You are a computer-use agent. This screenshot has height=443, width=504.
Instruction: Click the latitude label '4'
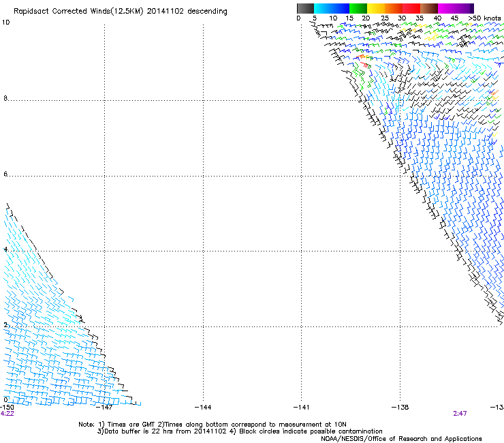pos(5,249)
